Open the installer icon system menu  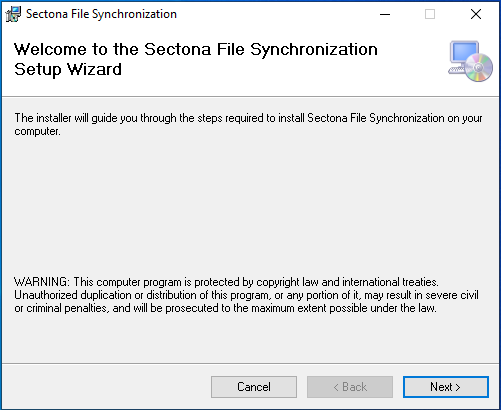pyautogui.click(x=13, y=14)
